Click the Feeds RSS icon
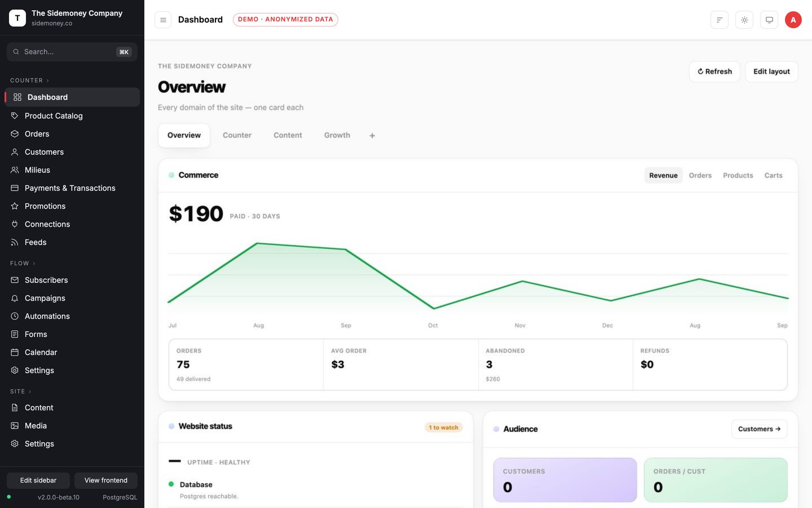 pos(15,242)
